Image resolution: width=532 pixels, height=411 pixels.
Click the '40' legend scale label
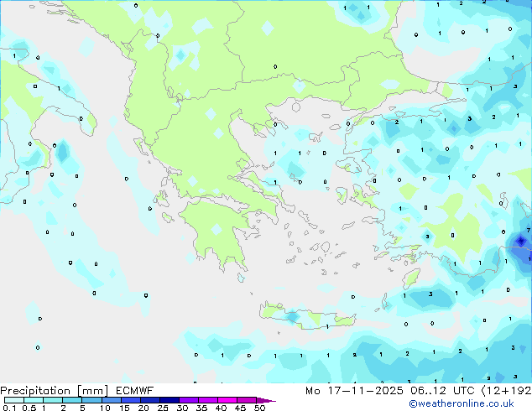(221, 408)
